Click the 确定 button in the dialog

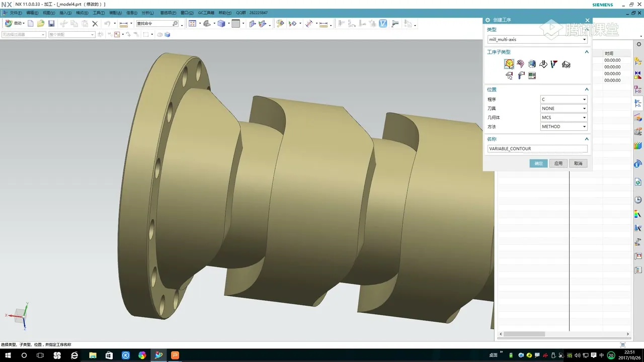click(x=538, y=163)
